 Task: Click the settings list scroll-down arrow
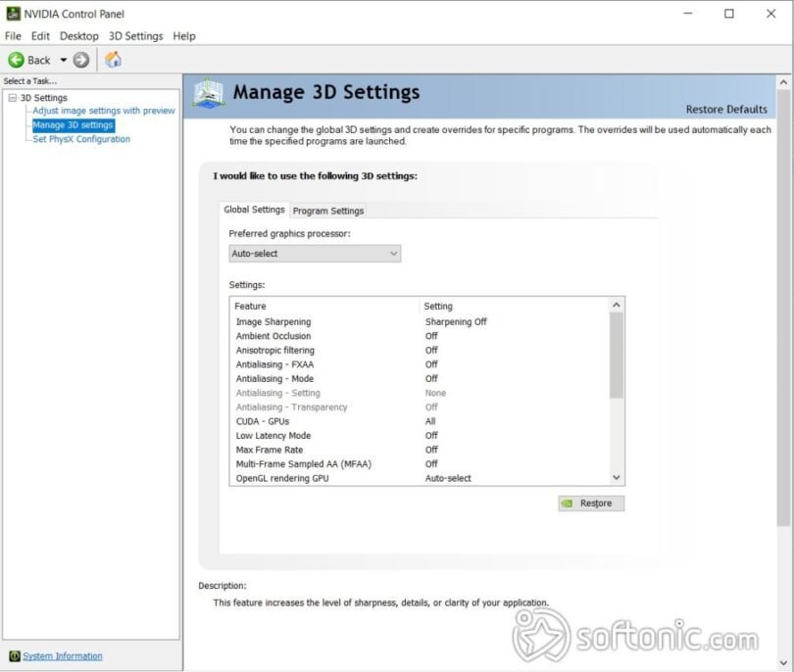tap(617, 477)
